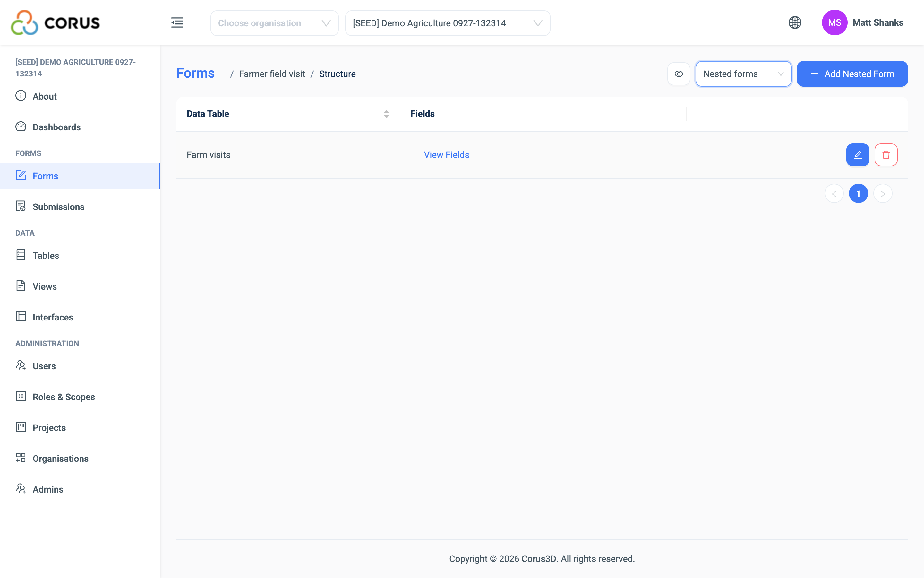Open the language globe icon

tap(795, 22)
